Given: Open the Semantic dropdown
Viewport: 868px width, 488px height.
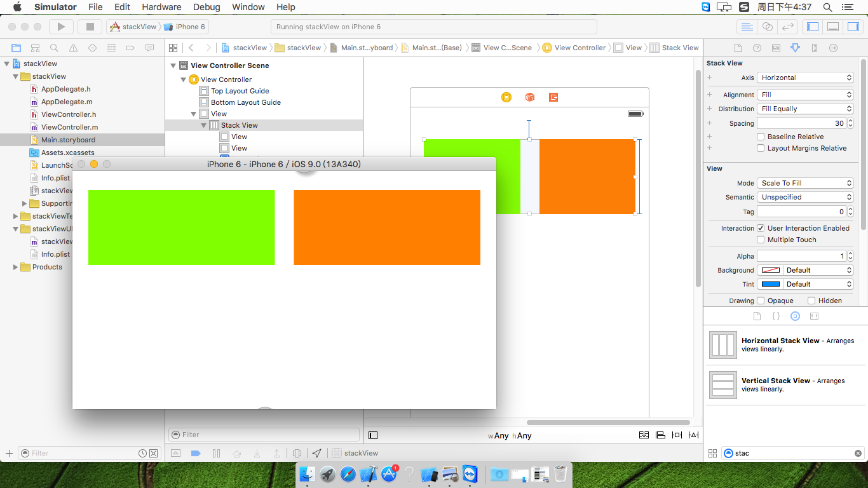Looking at the screenshot, I should pos(805,197).
